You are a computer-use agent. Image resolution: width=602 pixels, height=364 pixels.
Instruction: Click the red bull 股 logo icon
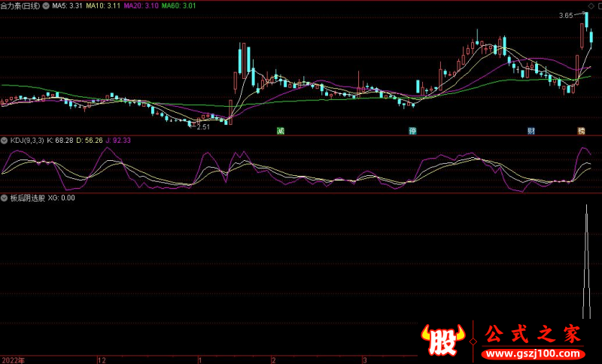444,341
